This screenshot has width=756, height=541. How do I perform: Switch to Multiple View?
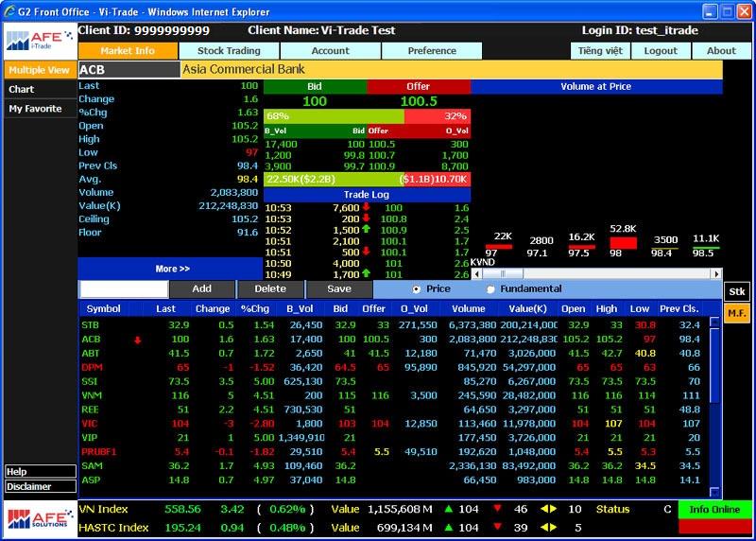pyautogui.click(x=40, y=70)
